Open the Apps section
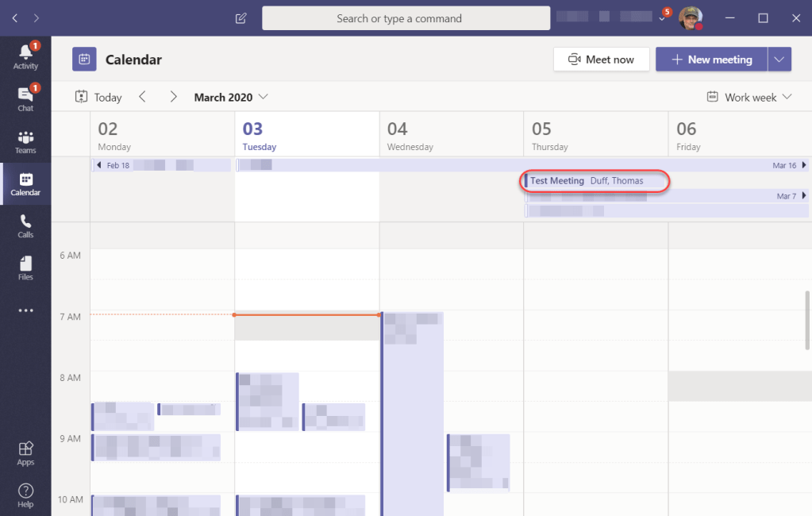The image size is (812, 516). [x=25, y=452]
